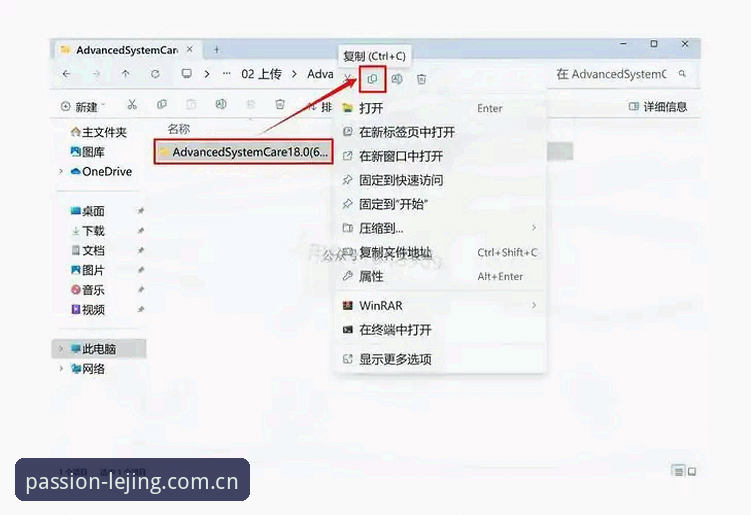Open the WinRAR submenu arrow
Screen dimensions: 751x515
click(534, 305)
